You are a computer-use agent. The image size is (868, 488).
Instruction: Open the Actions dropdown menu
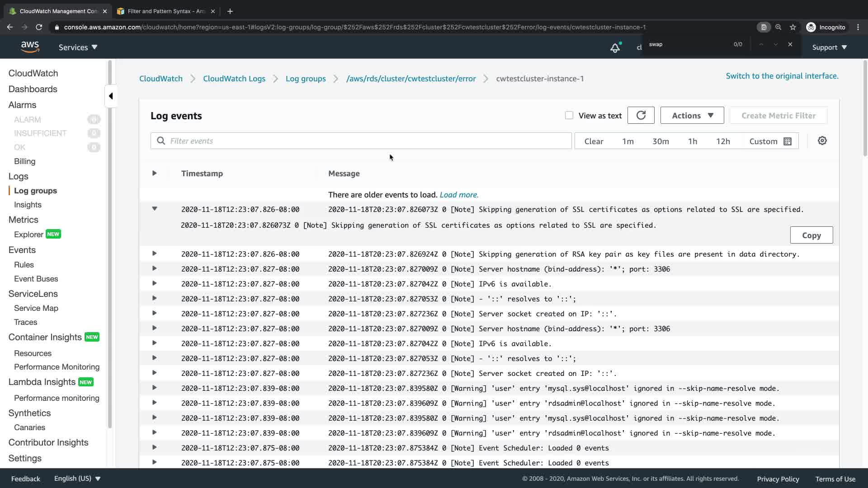click(x=692, y=116)
